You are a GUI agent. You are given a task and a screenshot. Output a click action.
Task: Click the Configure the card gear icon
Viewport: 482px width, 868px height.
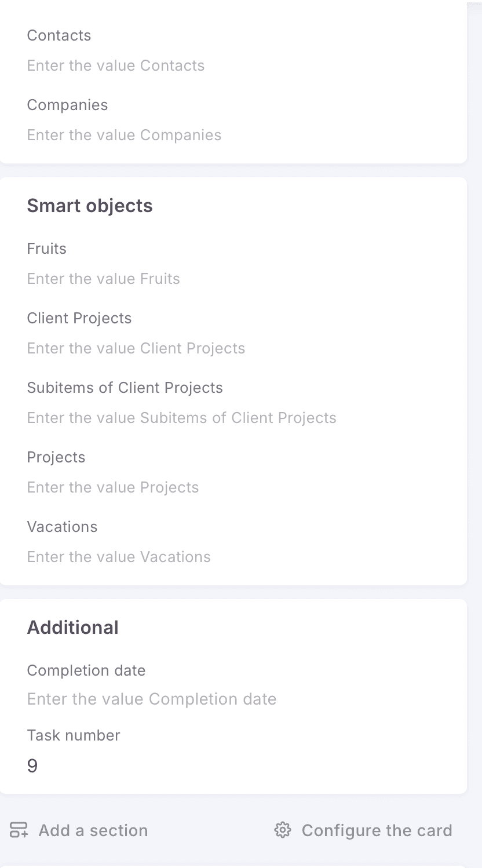point(282,830)
